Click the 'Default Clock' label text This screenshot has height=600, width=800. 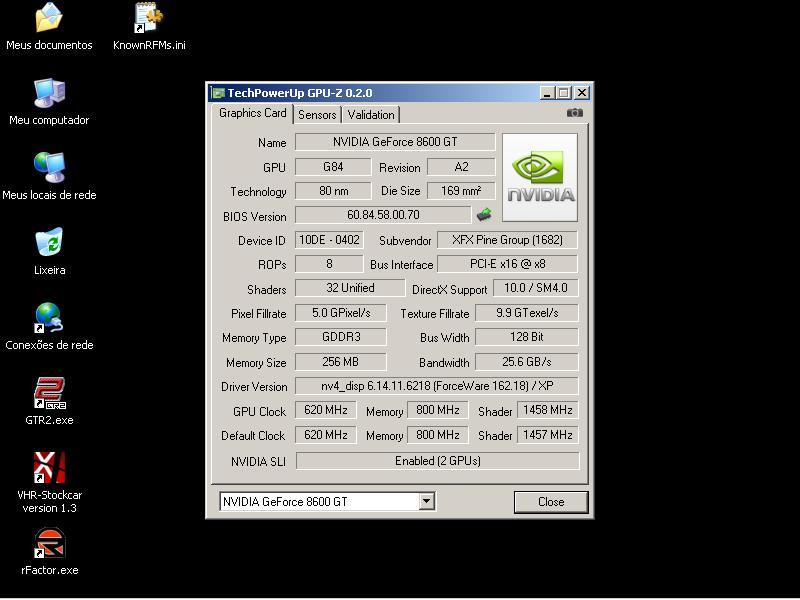click(x=253, y=436)
